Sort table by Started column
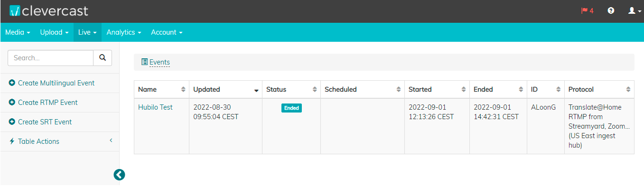644x188 pixels. point(437,89)
